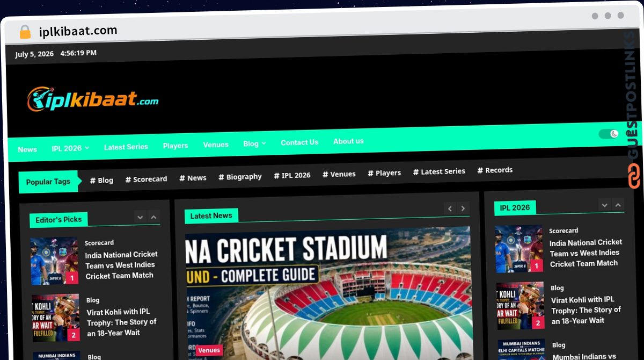Select the # Records popular tag

click(495, 170)
